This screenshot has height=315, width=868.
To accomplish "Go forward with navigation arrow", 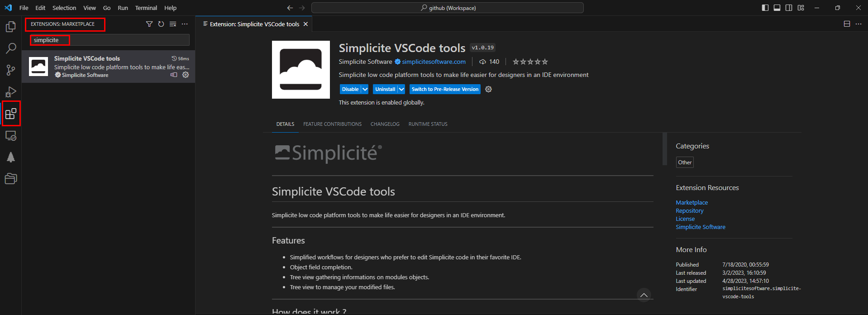I will (x=302, y=8).
